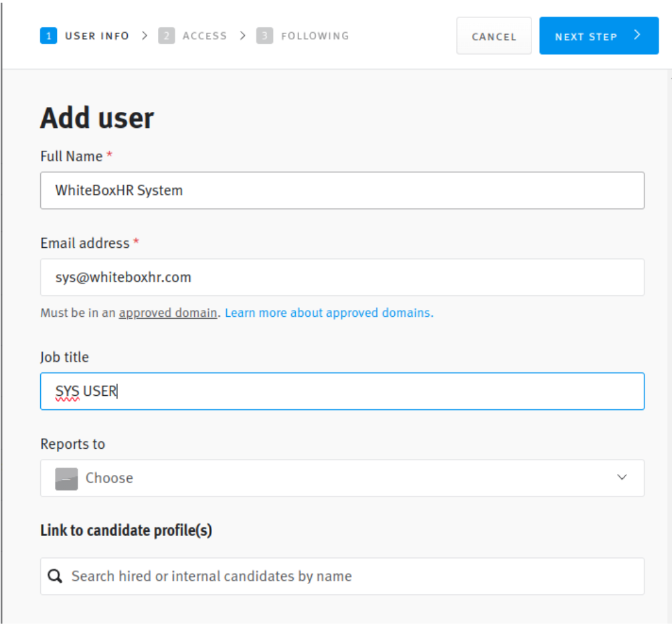
Task: Go to the Following step
Action: 303,36
